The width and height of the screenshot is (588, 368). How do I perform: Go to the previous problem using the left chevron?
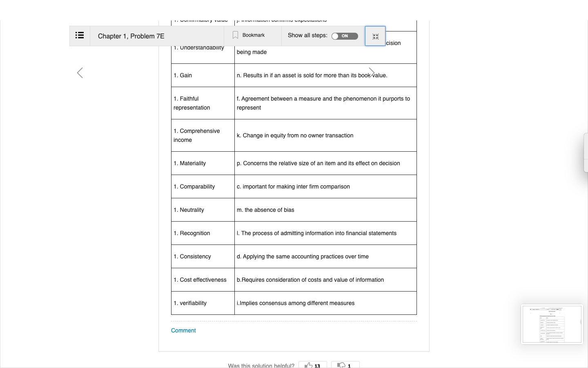(80, 73)
